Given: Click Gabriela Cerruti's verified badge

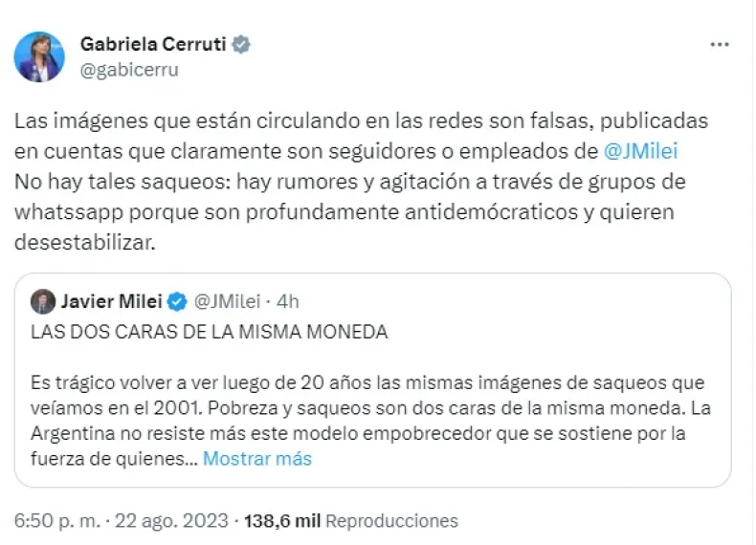Looking at the screenshot, I should tap(244, 45).
